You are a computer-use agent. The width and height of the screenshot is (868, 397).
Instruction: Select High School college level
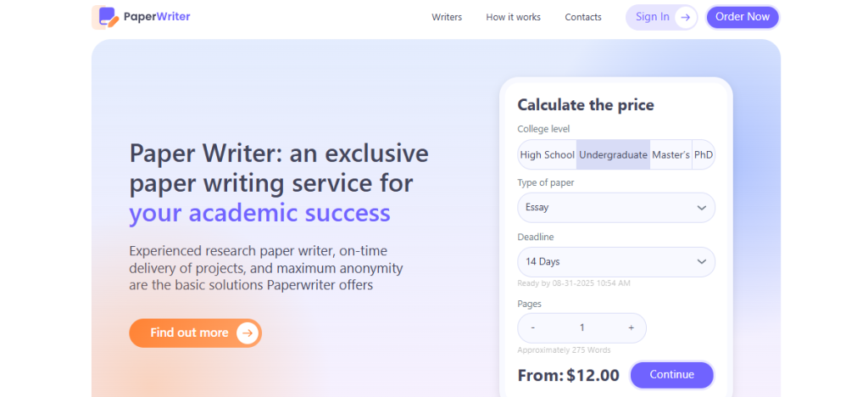point(547,155)
